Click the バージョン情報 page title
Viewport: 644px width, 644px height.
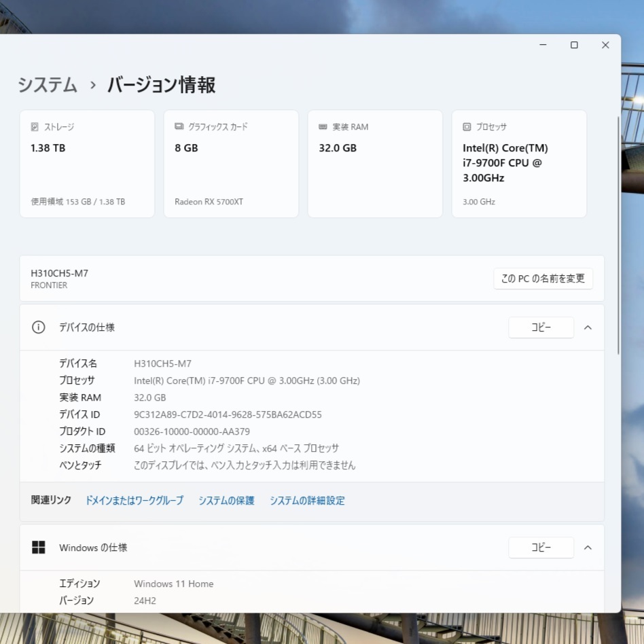point(161,85)
